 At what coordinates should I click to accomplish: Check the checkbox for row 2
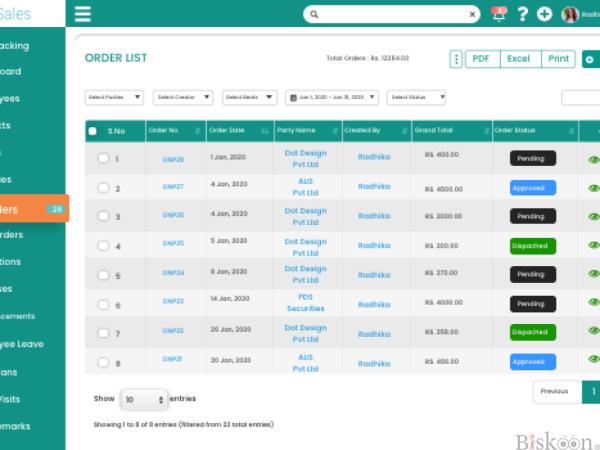[103, 188]
